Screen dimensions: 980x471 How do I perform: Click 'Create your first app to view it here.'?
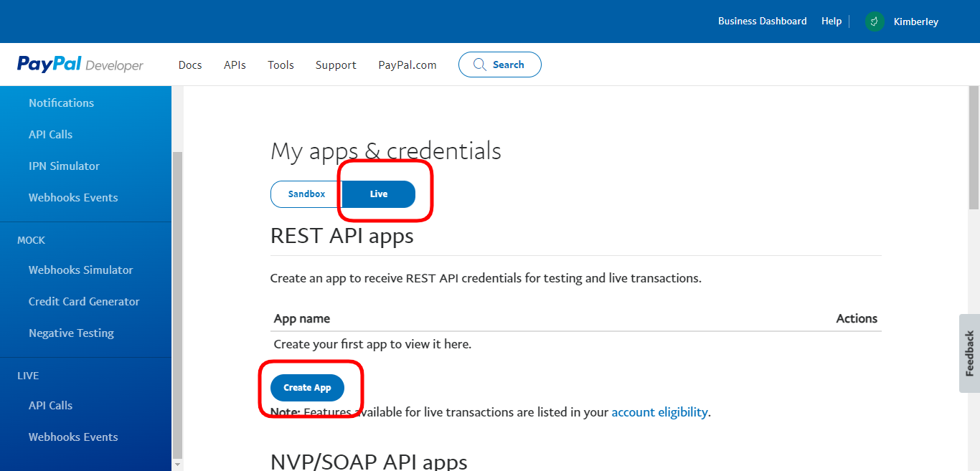click(372, 345)
